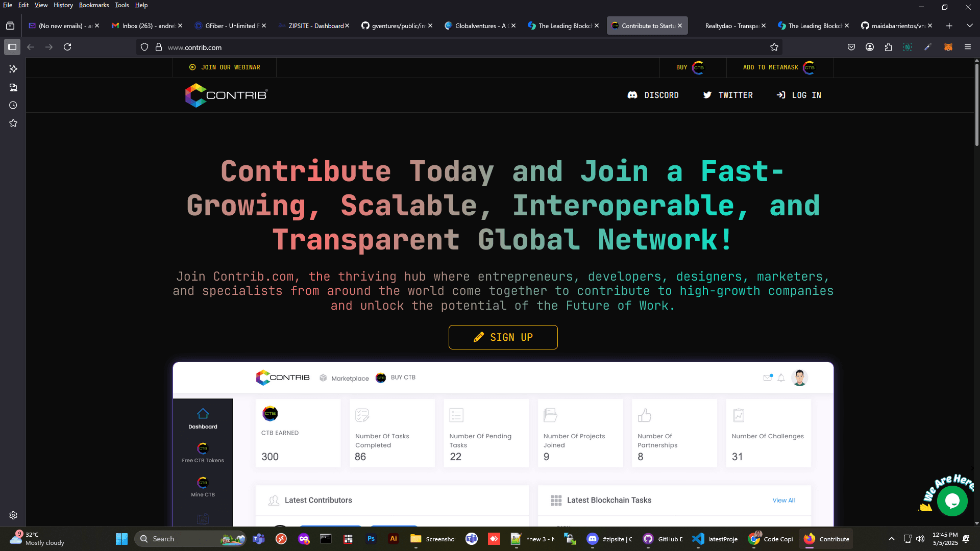Expand the list all tabs chevron
Screen dimensions: 980x551
pos(969,26)
